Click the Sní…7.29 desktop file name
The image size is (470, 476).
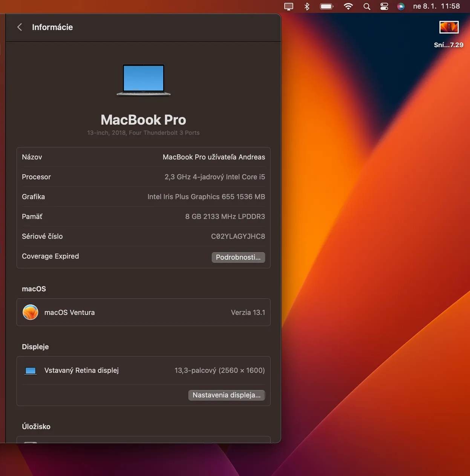(x=449, y=45)
